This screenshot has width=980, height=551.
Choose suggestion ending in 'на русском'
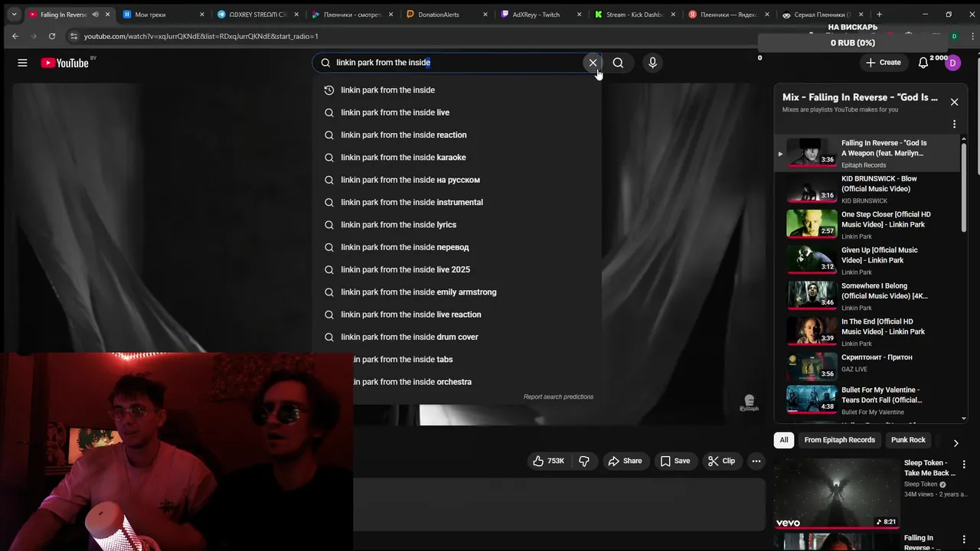click(x=456, y=180)
